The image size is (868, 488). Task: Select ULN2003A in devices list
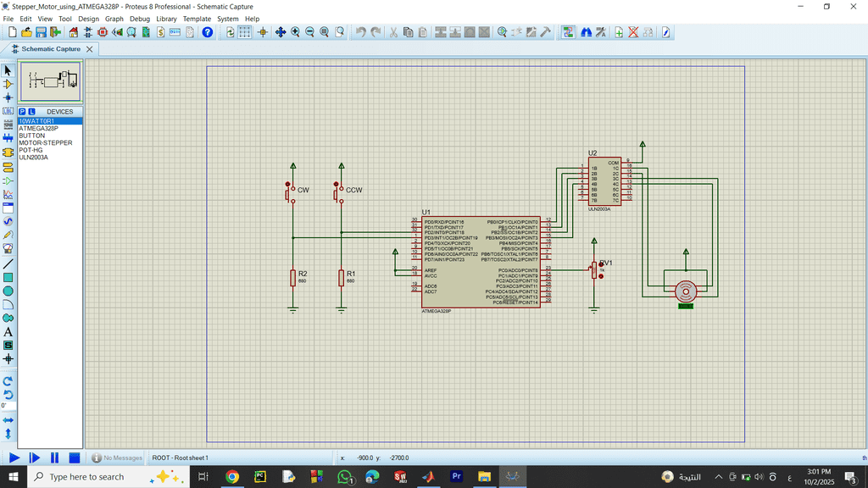[34, 158]
